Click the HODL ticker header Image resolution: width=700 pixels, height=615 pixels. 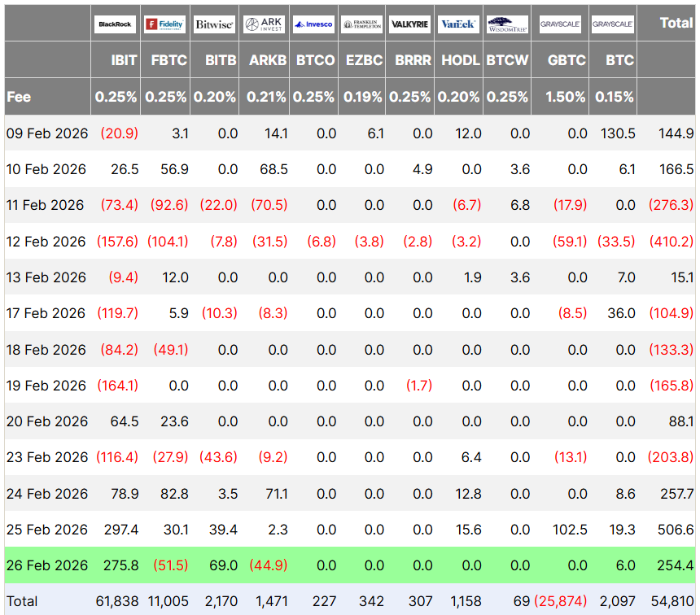click(x=461, y=60)
